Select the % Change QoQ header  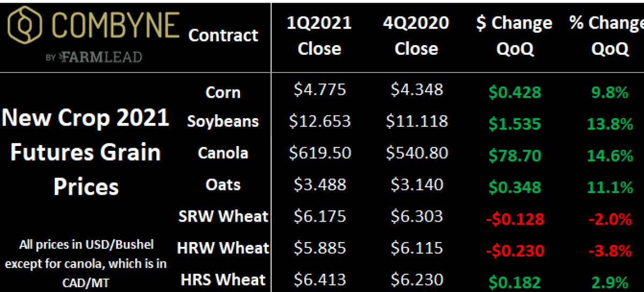[x=607, y=35]
